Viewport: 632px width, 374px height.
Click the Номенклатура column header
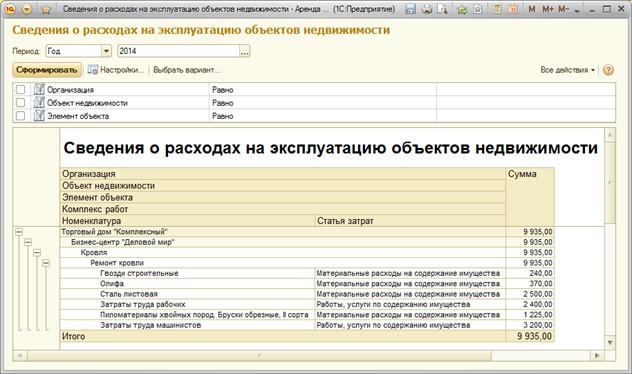point(187,221)
